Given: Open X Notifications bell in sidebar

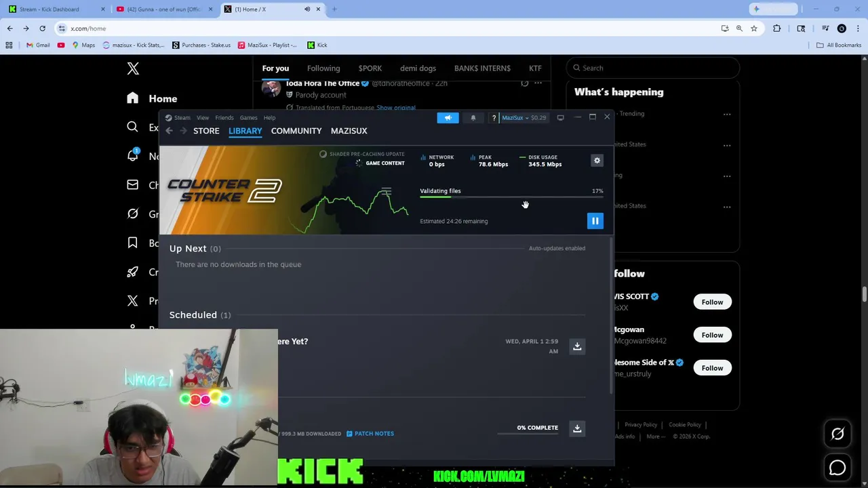Looking at the screenshot, I should tap(133, 155).
